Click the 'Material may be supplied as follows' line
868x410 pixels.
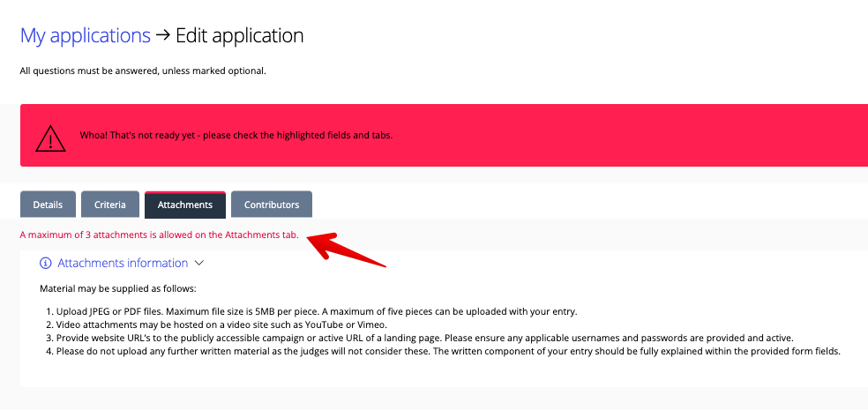pyautogui.click(x=118, y=289)
